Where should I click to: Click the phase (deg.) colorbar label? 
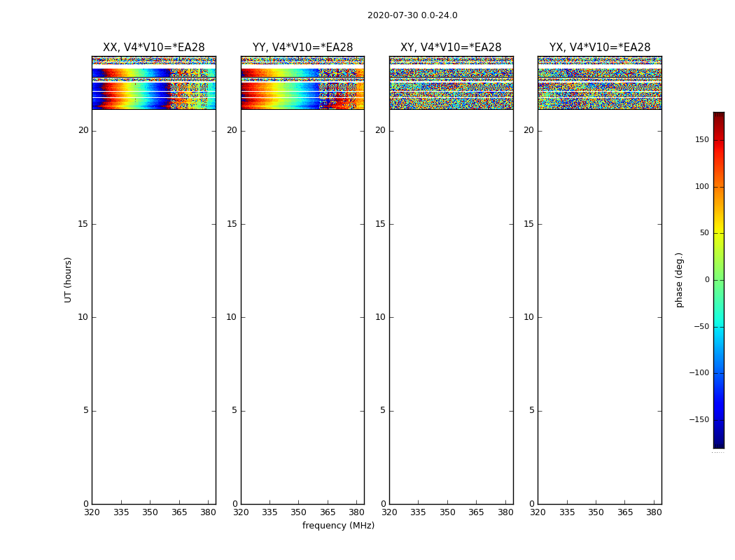pos(679,279)
